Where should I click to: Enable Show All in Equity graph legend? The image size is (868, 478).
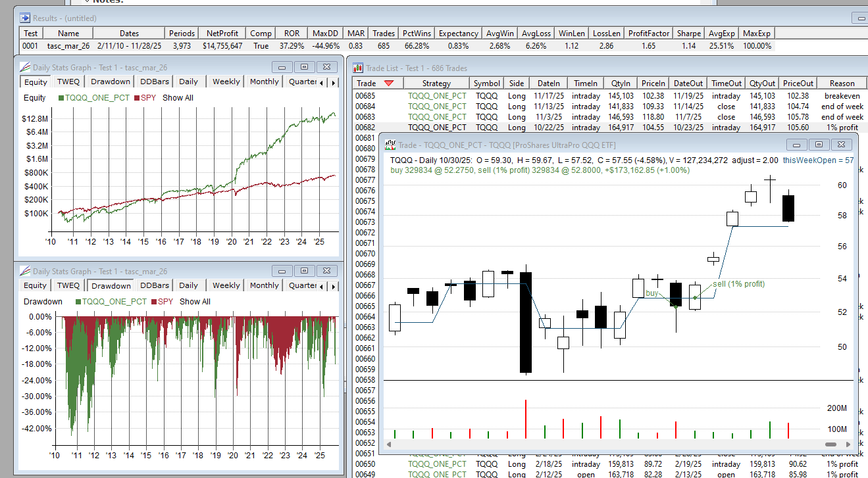click(x=178, y=98)
